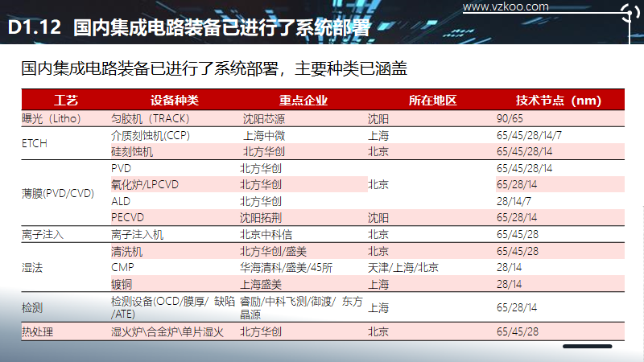The height and width of the screenshot is (362, 644).
Task: Select the 华海清科/盛美/45所 company cell
Action: (x=287, y=268)
